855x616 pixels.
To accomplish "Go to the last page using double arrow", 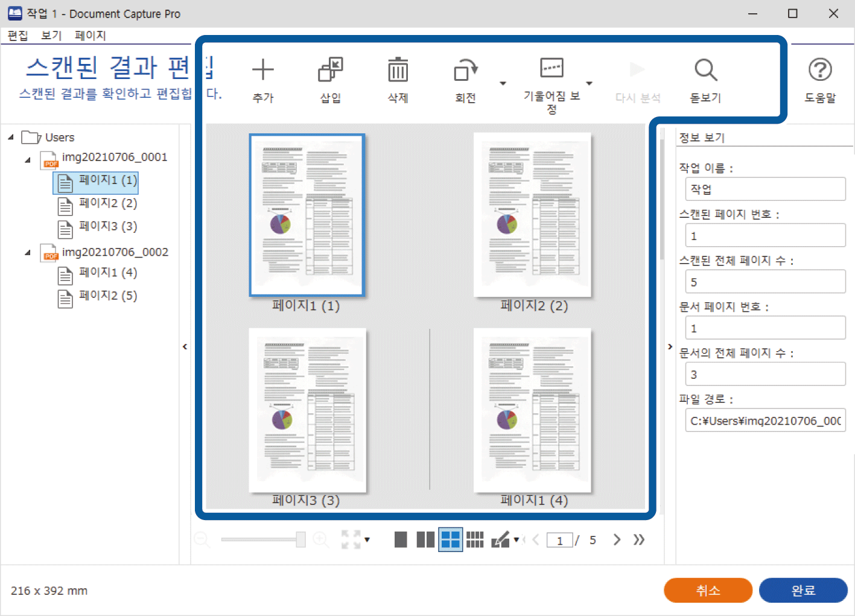I will pos(639,539).
